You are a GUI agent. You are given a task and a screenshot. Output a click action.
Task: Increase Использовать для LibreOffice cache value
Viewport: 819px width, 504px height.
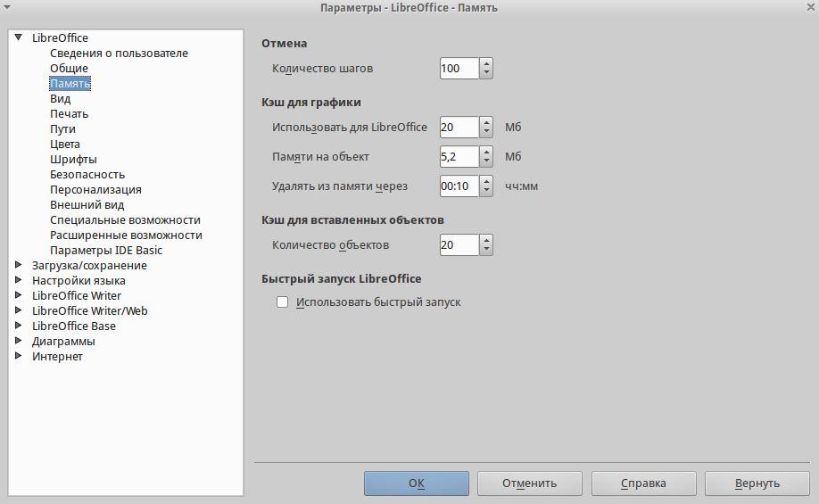[486, 121]
